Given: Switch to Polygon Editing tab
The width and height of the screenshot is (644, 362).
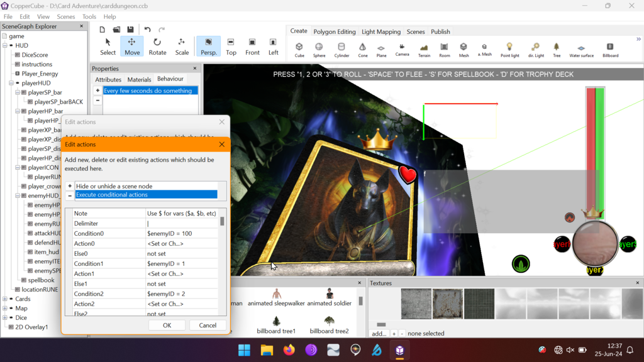Looking at the screenshot, I should 335,31.
